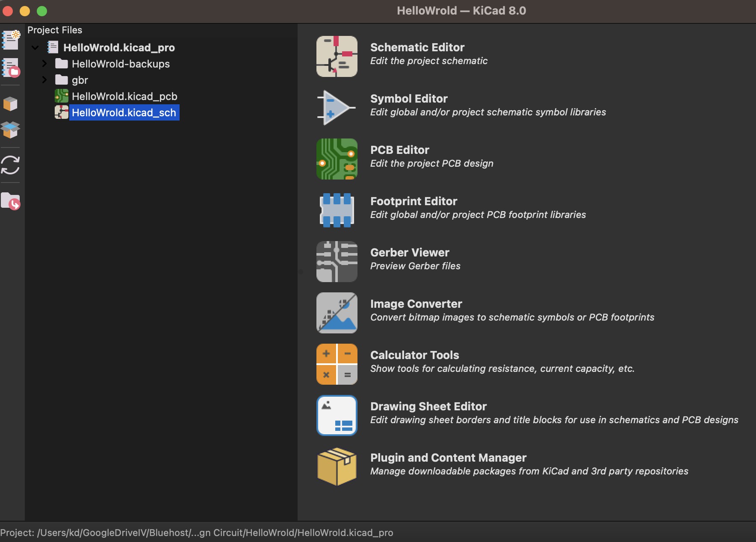The image size is (756, 542).
Task: Click New Project sidebar icon
Action: pyautogui.click(x=11, y=40)
